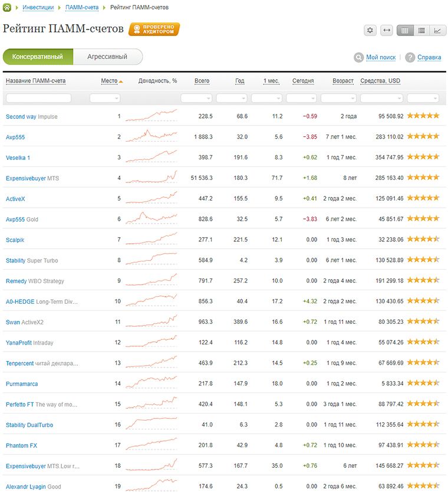
Task: Open the Место filter dropdown
Action: click(x=105, y=98)
